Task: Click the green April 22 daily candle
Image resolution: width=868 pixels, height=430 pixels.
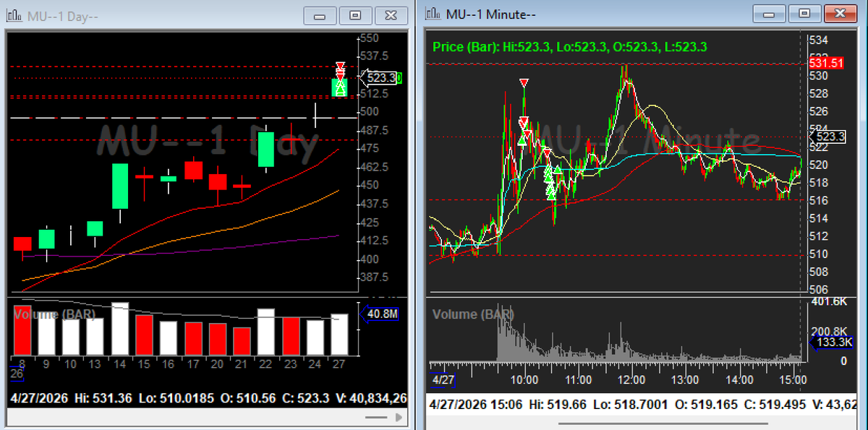Action: (265, 150)
